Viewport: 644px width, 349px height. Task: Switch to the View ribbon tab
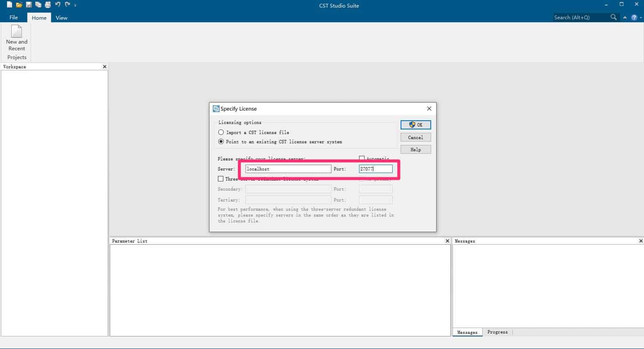coord(62,18)
